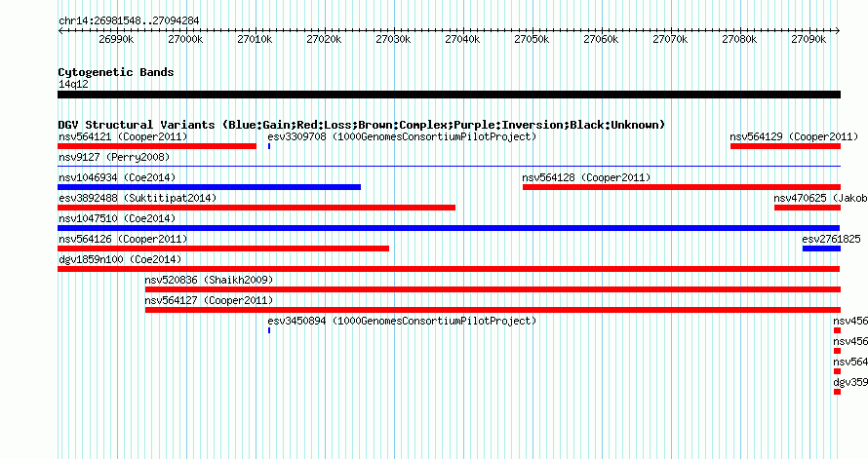The height and width of the screenshot is (459, 868).
Task: Click the nsv564127 (Cooper2011) label
Action: pyautogui.click(x=210, y=300)
